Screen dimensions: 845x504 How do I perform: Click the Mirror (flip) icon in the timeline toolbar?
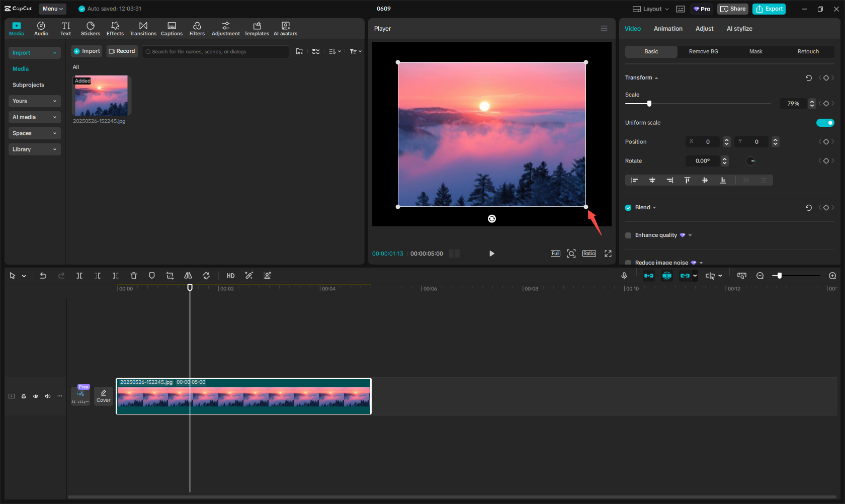tap(188, 275)
